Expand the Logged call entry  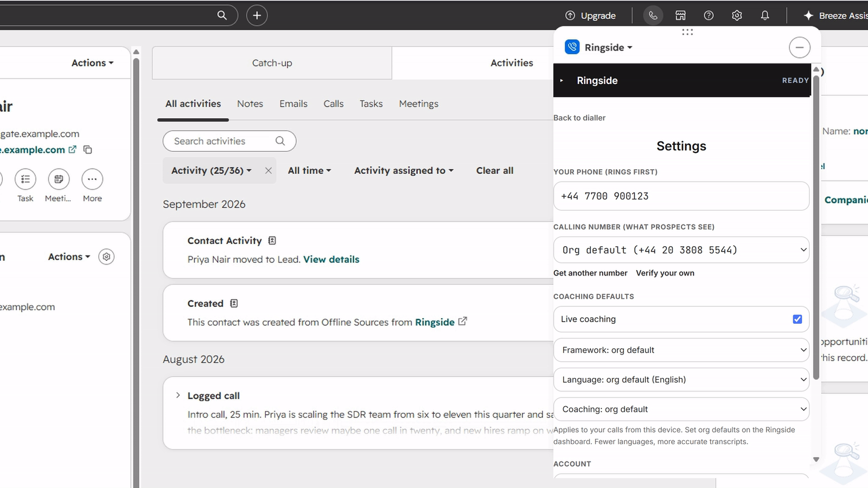178,395
